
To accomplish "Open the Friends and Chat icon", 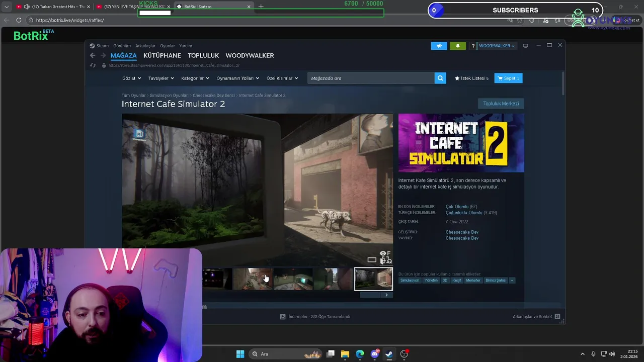I will point(558,317).
